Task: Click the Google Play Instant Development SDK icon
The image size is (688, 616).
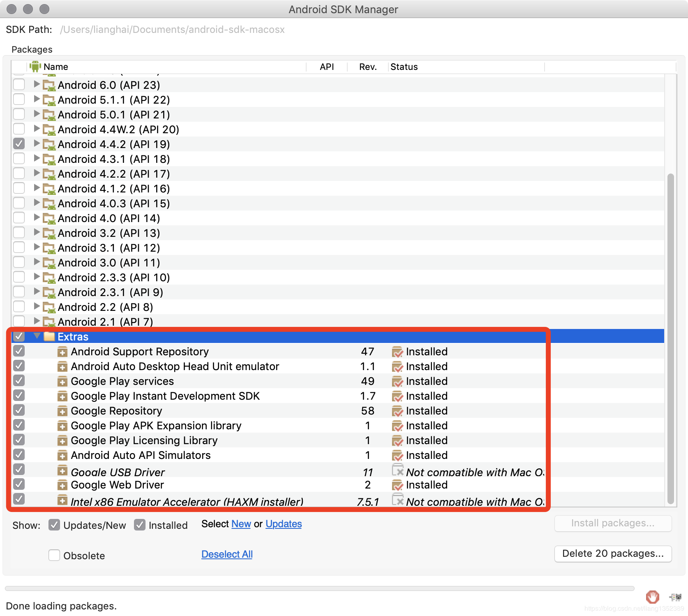Action: tap(62, 396)
